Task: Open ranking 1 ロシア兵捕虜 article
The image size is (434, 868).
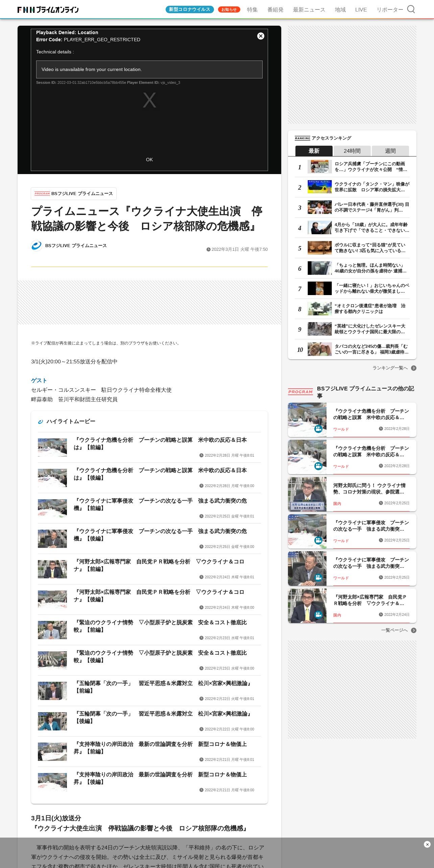Action: [x=352, y=167]
